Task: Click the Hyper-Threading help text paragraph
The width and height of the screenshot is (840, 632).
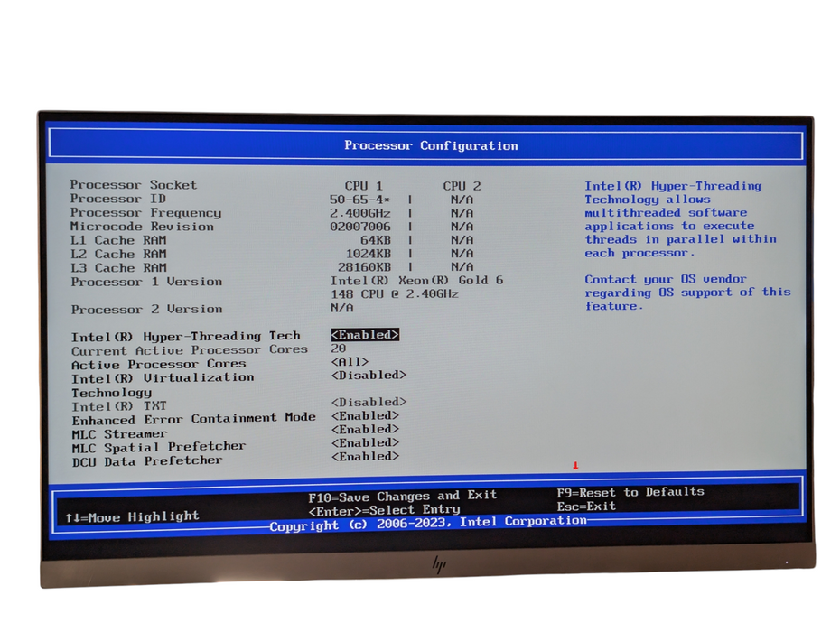Action: [x=680, y=219]
